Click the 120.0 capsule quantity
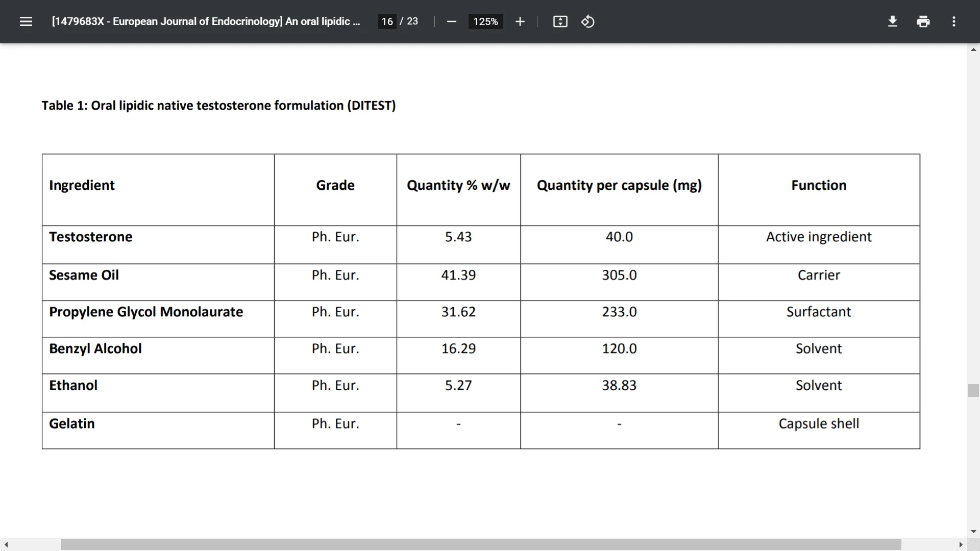980x551 pixels. pos(619,348)
